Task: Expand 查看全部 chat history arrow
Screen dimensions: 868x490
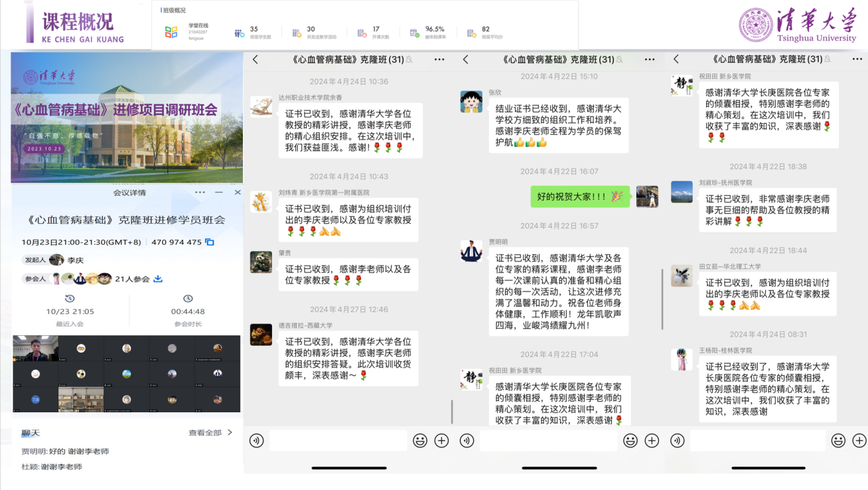Action: point(229,433)
